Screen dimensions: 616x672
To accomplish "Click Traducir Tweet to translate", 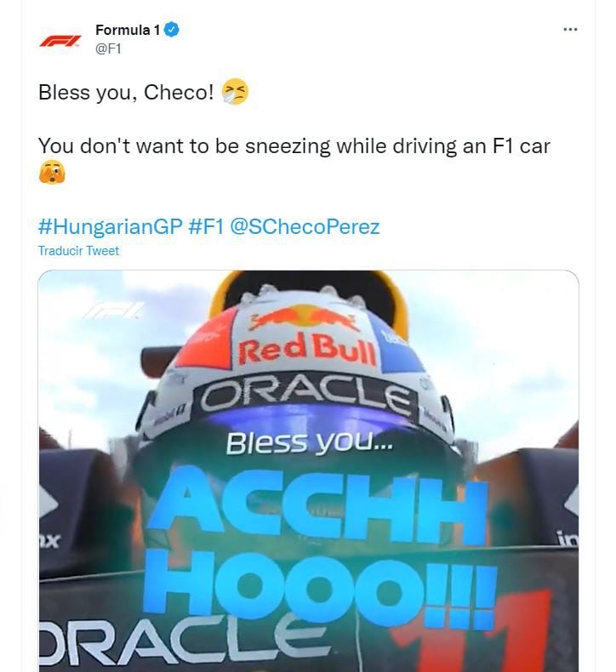I will click(x=78, y=251).
